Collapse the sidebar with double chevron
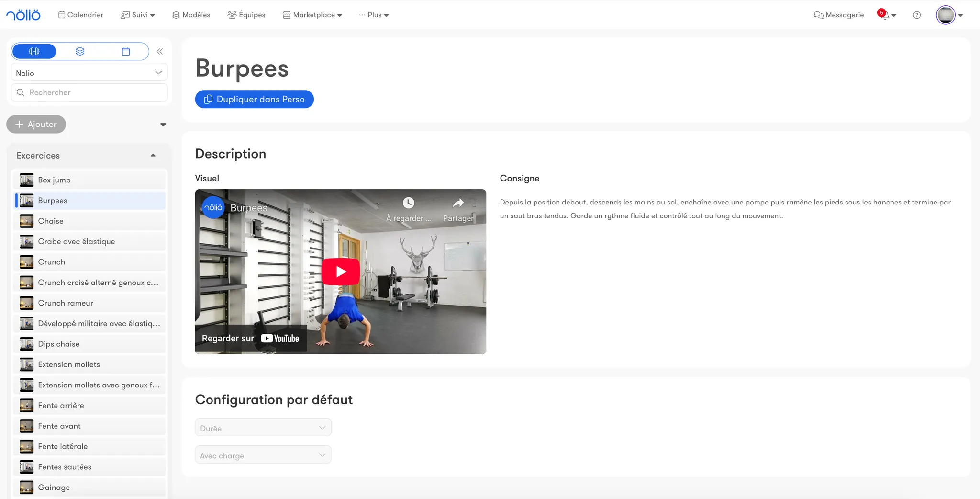The image size is (980, 499). pyautogui.click(x=160, y=51)
